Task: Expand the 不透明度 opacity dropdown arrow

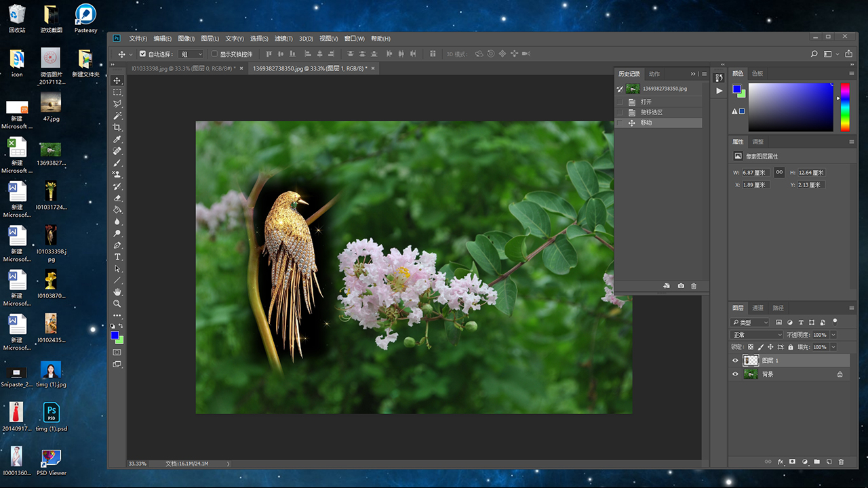Action: [x=833, y=335]
